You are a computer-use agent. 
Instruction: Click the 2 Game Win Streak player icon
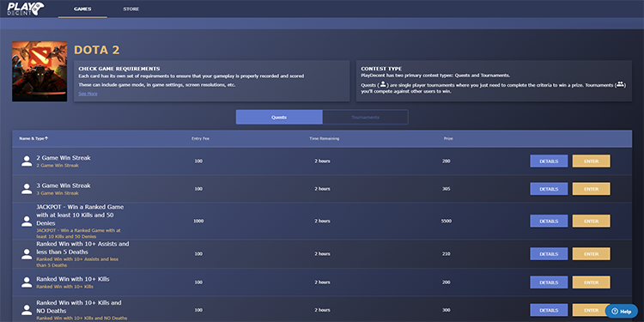coord(27,161)
